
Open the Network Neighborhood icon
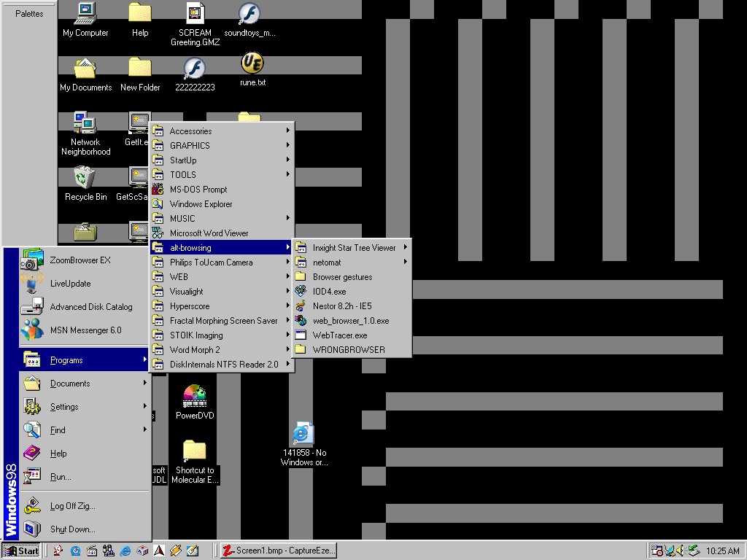click(x=85, y=123)
